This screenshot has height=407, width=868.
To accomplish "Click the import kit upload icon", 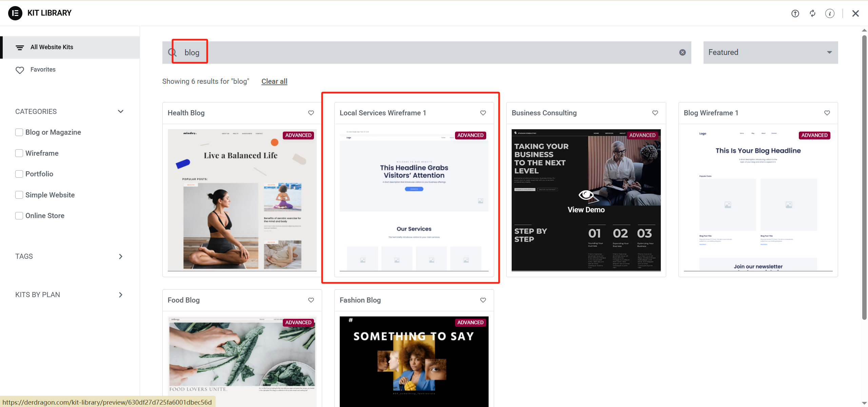I will pyautogui.click(x=795, y=14).
